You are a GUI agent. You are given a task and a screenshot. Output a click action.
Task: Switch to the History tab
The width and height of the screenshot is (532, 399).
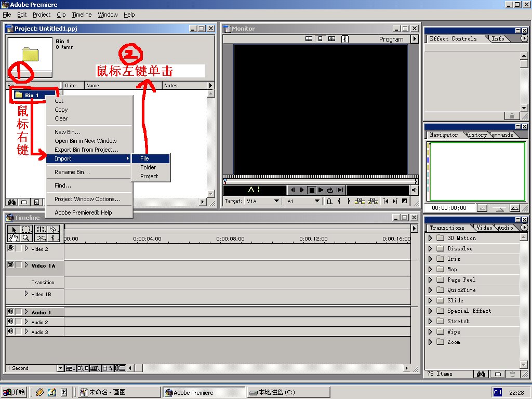coord(477,135)
